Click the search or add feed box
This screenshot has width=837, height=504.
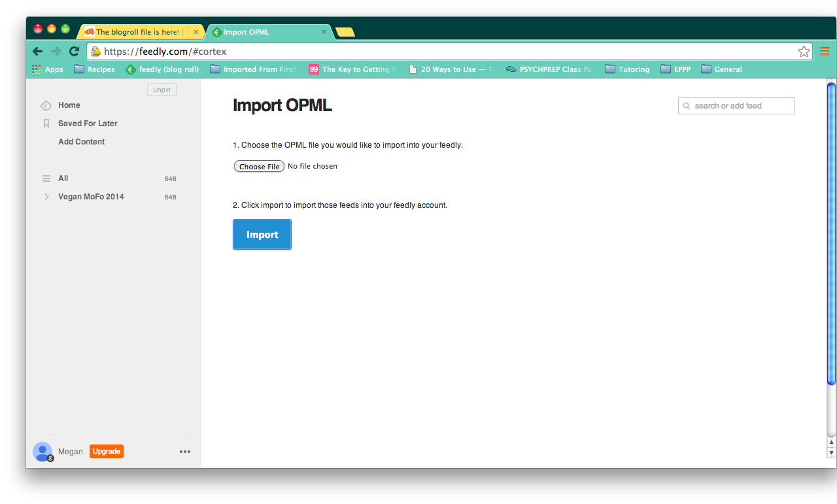click(736, 106)
